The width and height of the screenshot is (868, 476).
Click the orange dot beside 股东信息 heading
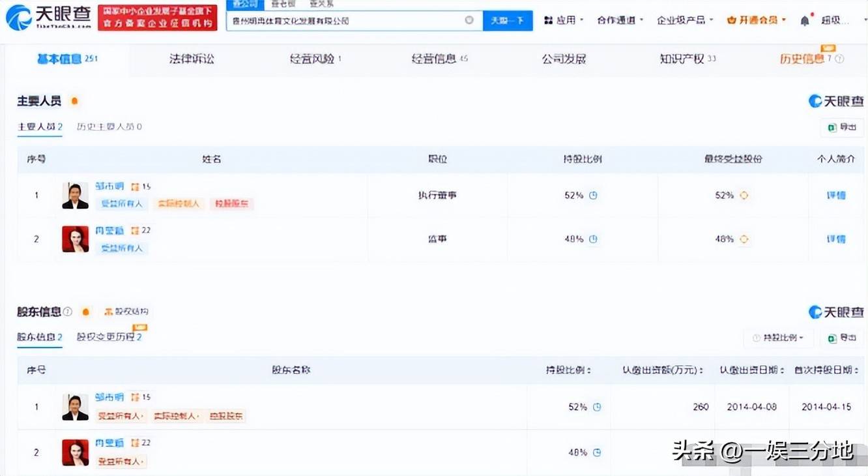(x=85, y=312)
